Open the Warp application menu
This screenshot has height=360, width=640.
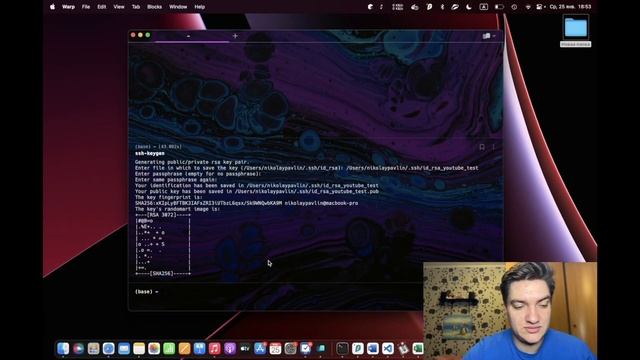68,7
